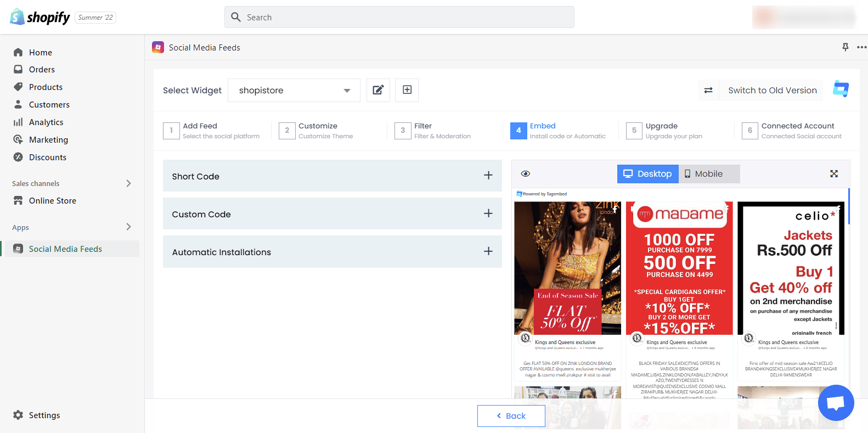Click the Analytics bar chart icon
The image size is (868, 433).
pyautogui.click(x=18, y=122)
